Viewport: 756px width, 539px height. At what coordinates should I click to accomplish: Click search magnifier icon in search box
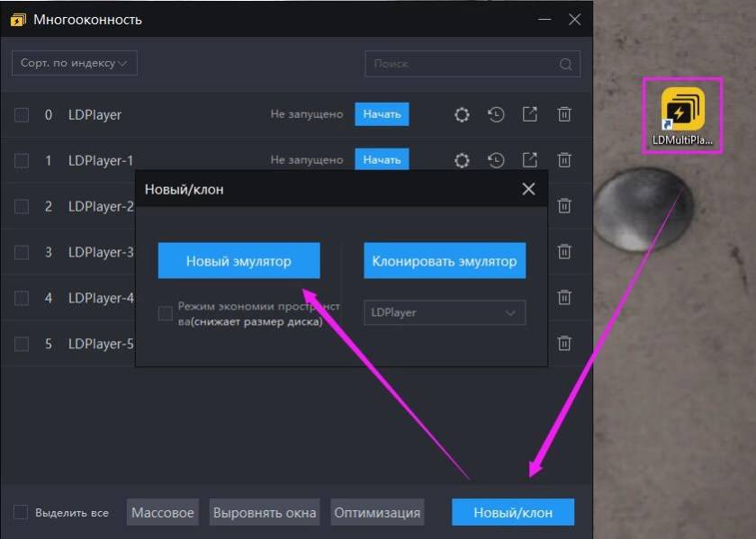click(x=565, y=64)
